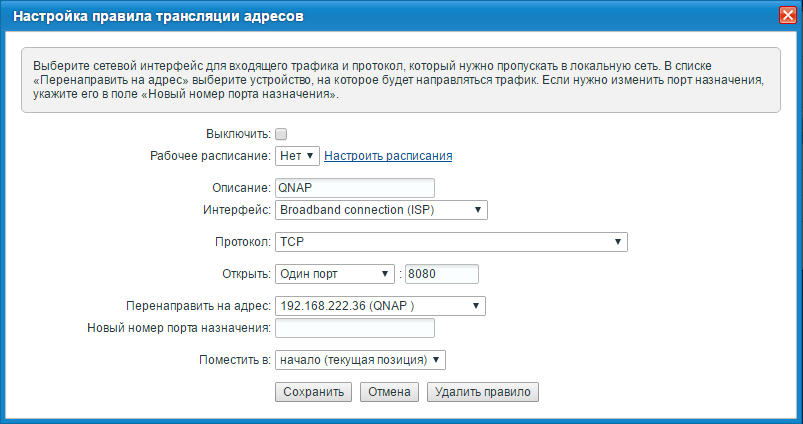Close the address translation rule dialog

coord(787,15)
